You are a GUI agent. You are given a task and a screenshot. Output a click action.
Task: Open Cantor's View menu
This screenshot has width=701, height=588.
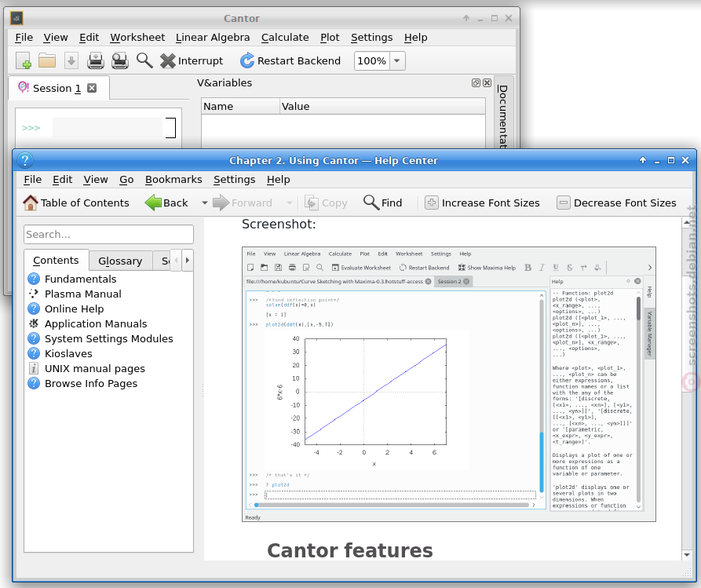[x=56, y=38]
